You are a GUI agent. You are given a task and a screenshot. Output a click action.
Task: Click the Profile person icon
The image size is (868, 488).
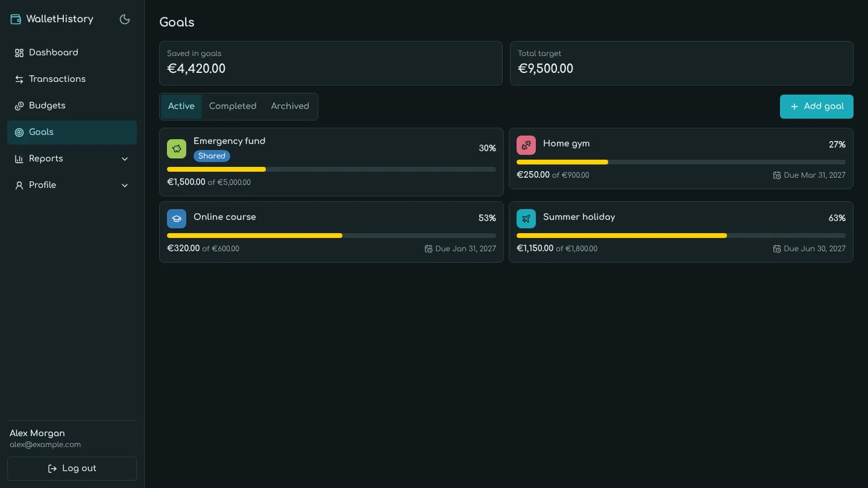tap(19, 186)
